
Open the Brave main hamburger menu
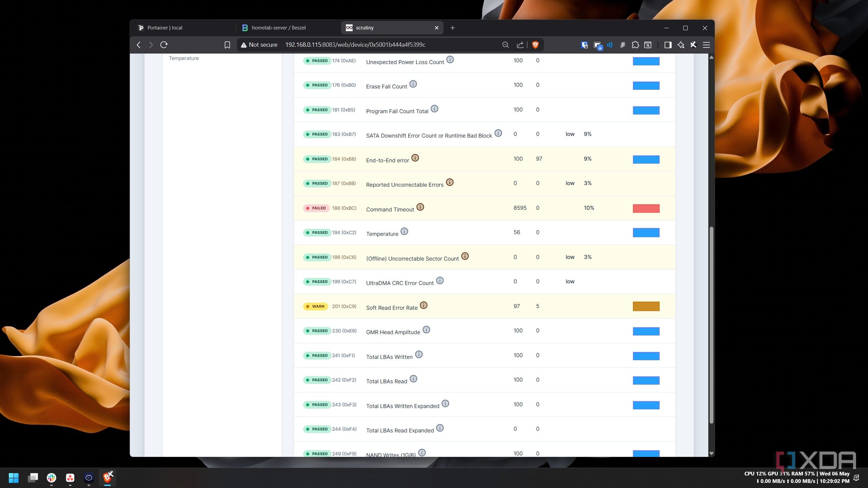coord(706,45)
